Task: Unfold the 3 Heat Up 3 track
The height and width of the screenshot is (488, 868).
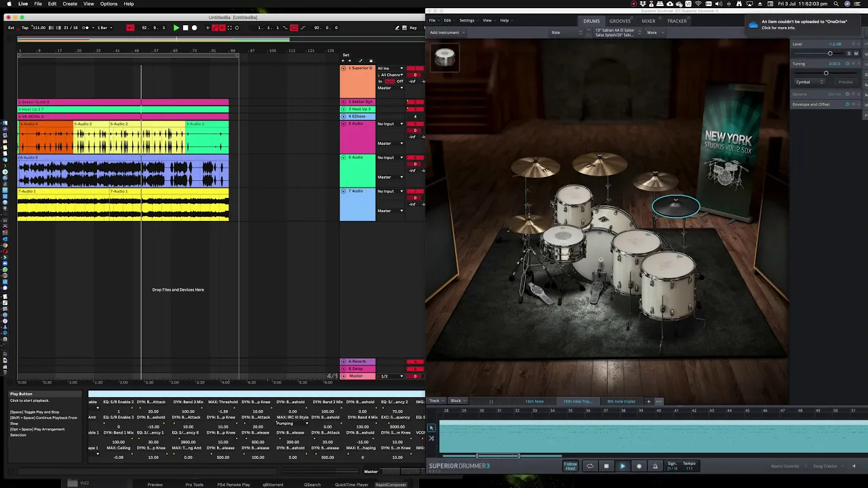Action: tap(343, 109)
